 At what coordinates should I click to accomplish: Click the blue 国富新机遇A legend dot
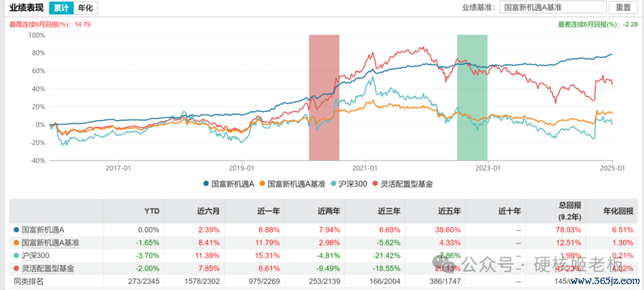(206, 184)
